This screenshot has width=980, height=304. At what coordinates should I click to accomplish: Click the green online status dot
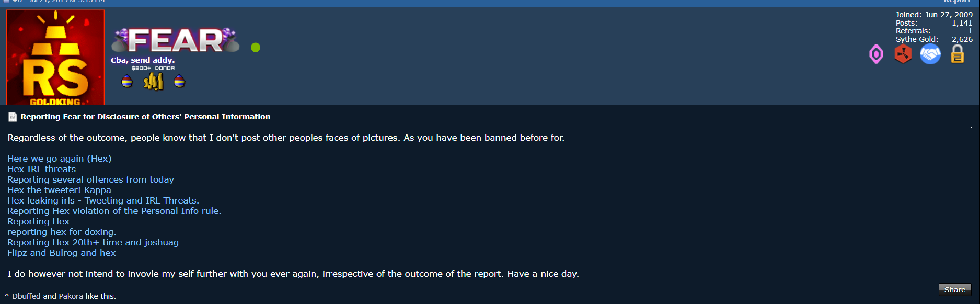(256, 47)
